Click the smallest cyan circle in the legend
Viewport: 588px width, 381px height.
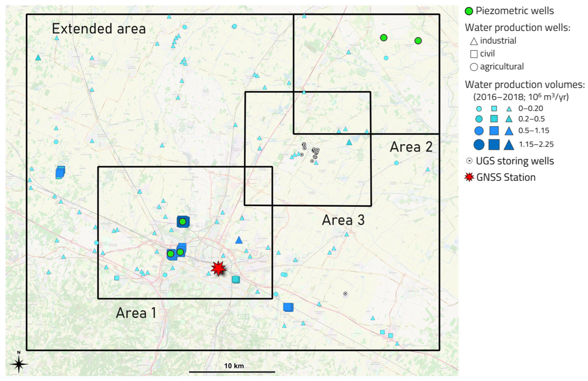[479, 109]
